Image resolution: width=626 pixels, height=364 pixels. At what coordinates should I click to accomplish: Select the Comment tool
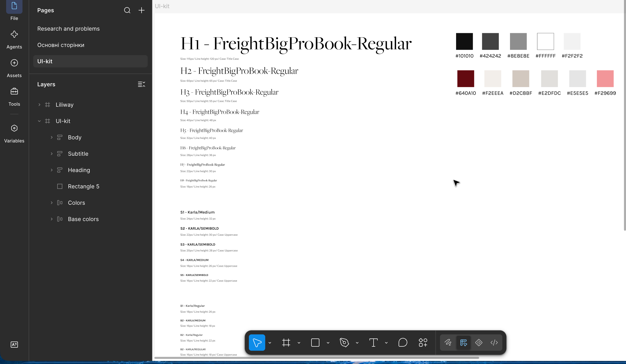point(403,343)
